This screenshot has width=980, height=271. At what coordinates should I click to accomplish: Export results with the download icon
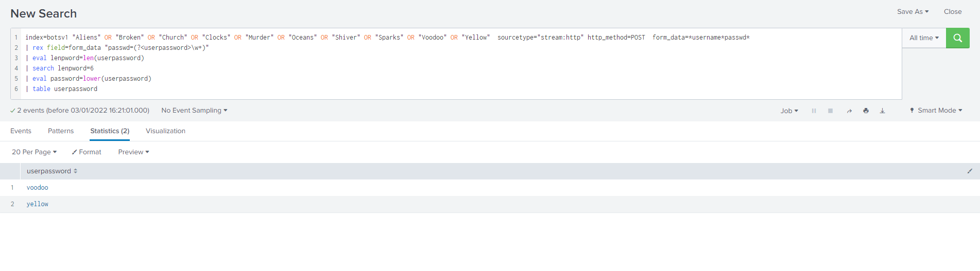point(882,111)
